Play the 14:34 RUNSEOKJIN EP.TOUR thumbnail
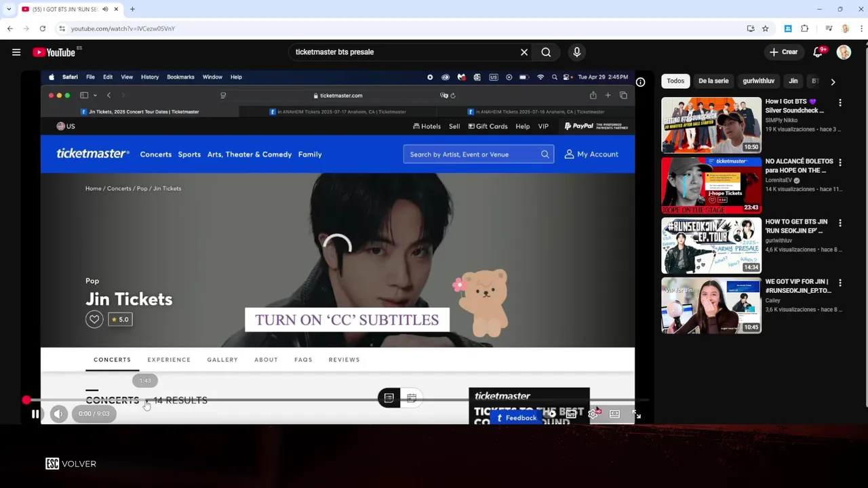The image size is (868, 488). pyautogui.click(x=711, y=245)
